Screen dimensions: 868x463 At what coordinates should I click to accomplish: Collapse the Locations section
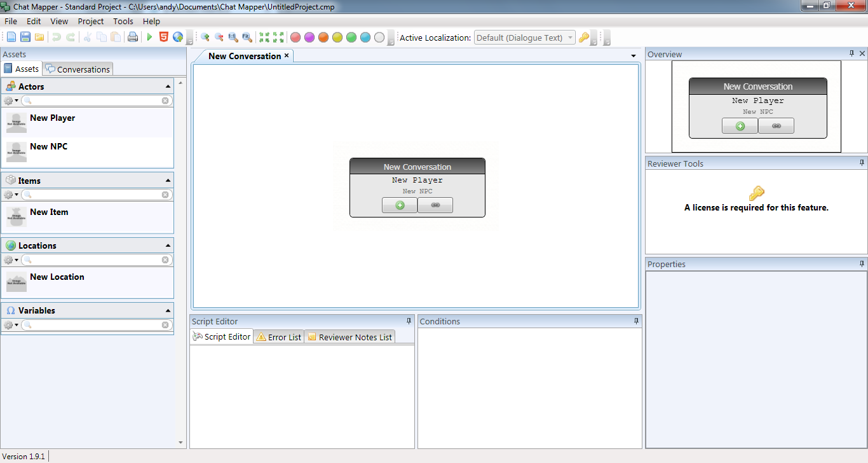click(168, 245)
